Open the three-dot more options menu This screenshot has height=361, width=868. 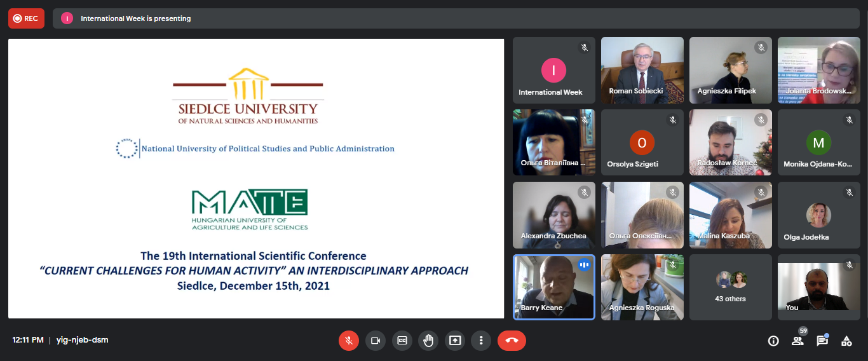coord(481,341)
